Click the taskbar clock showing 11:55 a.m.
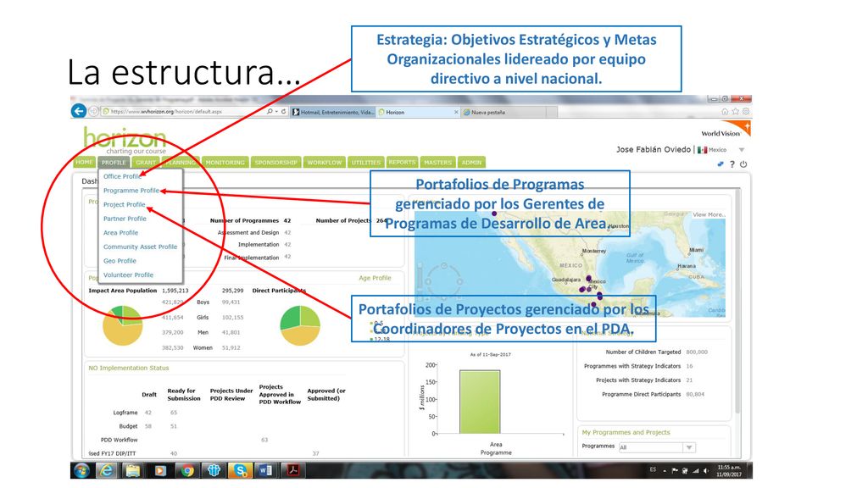The image size is (868, 488). pos(729,471)
